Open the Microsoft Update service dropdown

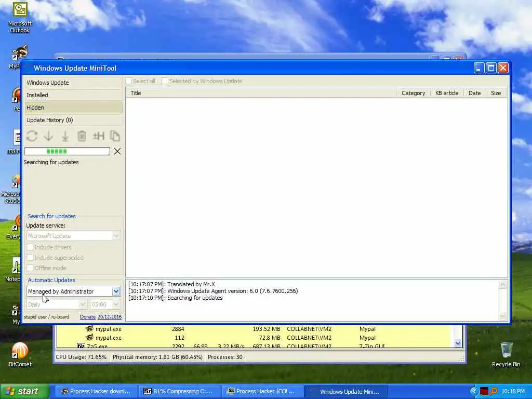73,236
